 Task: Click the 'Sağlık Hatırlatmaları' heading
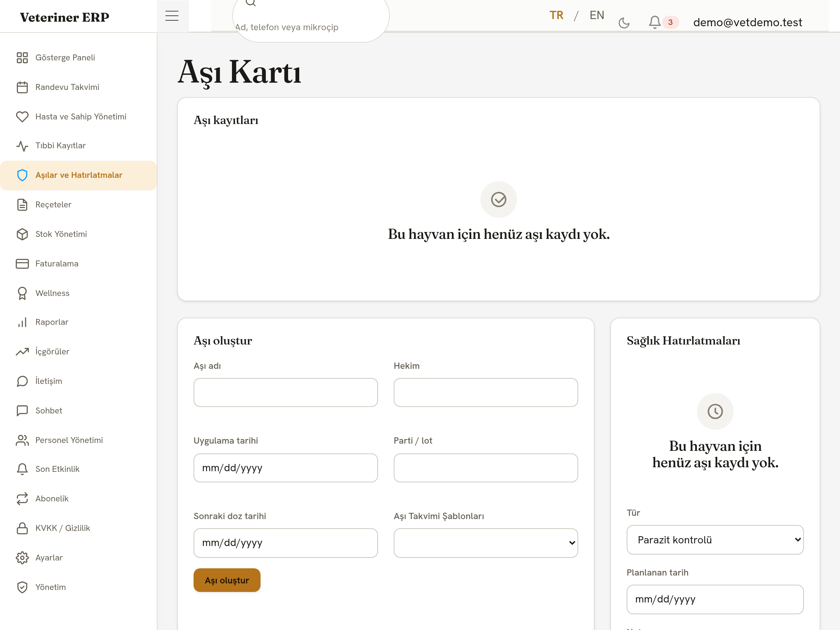[x=683, y=341]
